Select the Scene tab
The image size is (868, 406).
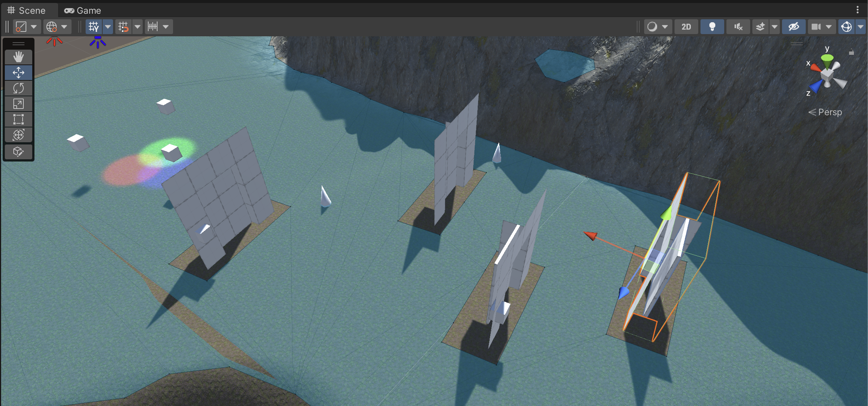coord(27,10)
